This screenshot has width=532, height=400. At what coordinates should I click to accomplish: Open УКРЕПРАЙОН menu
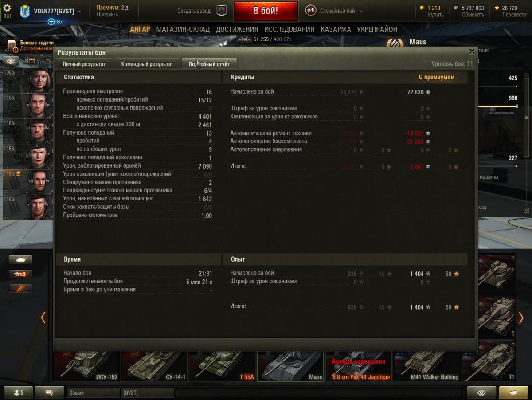[377, 29]
